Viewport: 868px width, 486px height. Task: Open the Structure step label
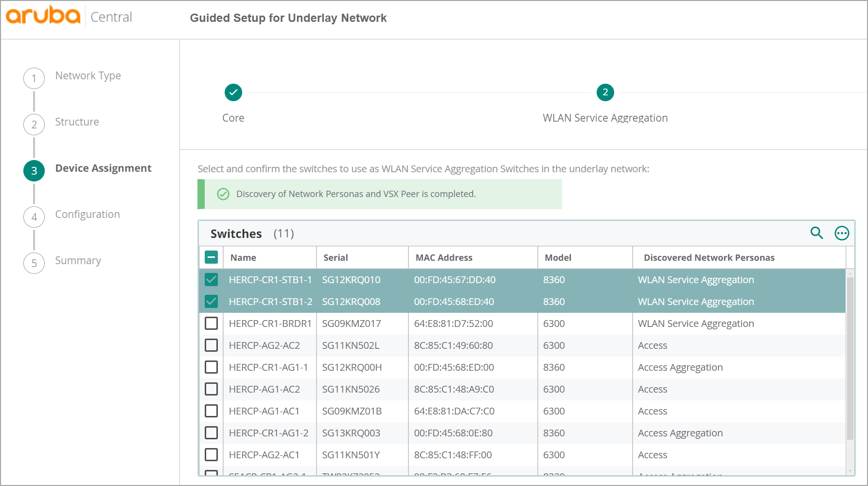click(77, 122)
